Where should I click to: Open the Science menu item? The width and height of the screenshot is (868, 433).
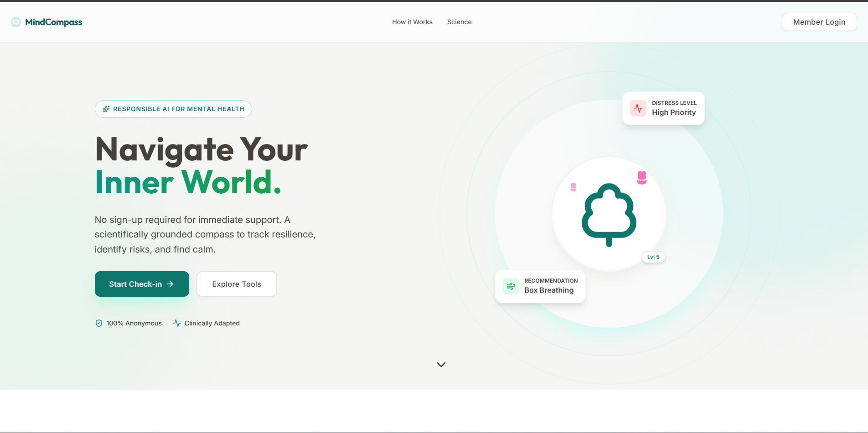(x=459, y=22)
